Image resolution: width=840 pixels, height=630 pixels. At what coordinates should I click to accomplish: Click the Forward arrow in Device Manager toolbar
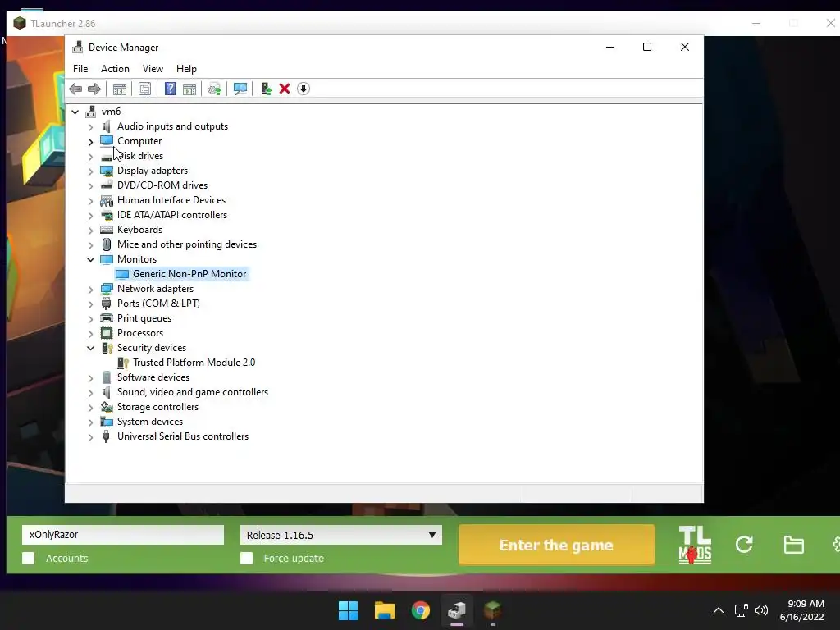point(94,89)
